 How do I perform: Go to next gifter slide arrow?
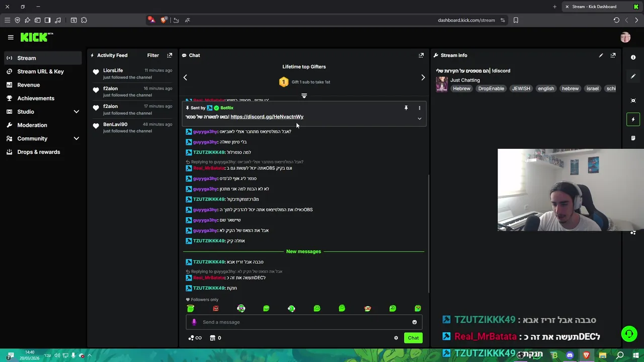pyautogui.click(x=423, y=77)
